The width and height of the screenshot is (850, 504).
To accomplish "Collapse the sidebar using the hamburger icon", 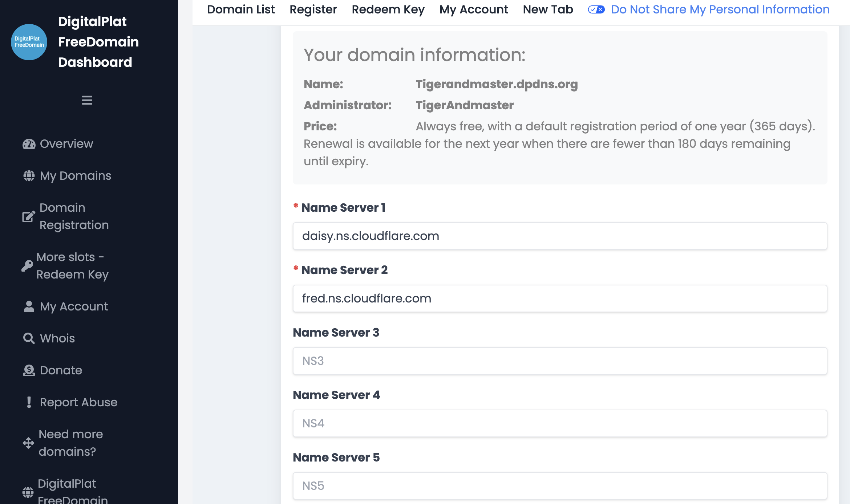I will click(x=87, y=100).
